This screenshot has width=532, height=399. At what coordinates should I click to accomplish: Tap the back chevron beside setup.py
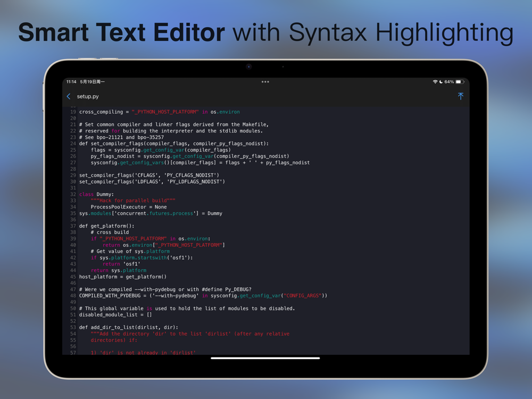point(69,96)
